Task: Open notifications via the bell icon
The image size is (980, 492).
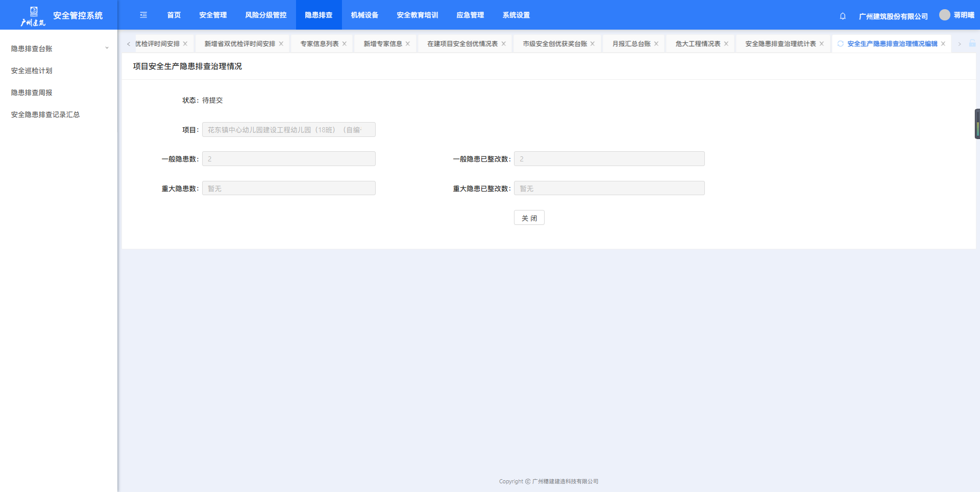Action: coord(843,16)
